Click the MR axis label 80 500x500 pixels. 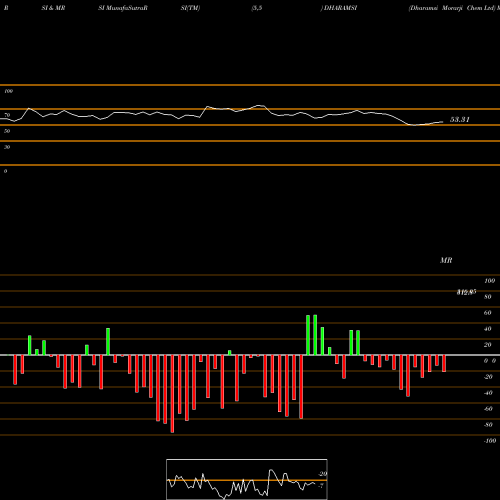488,297
